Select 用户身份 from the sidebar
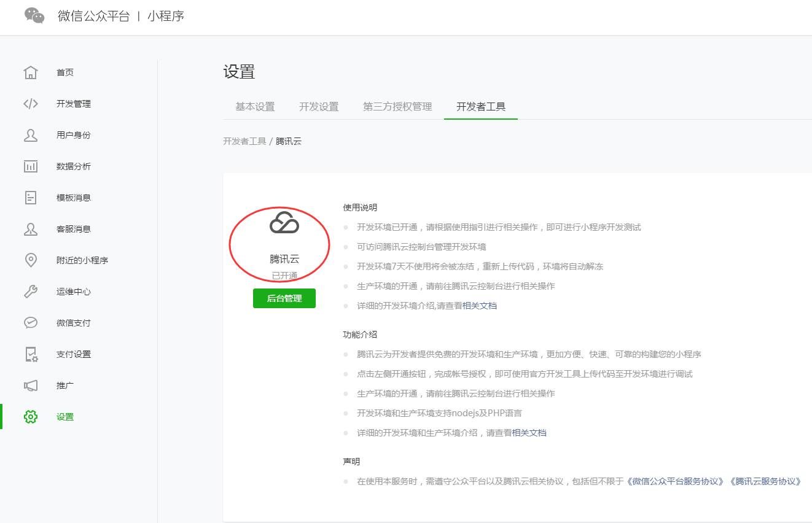 [74, 135]
